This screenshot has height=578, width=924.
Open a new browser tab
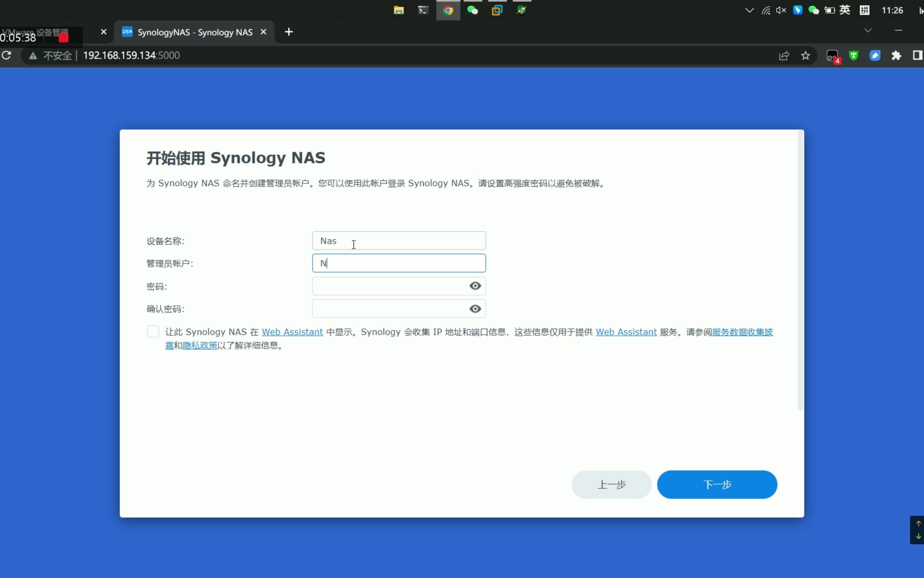coord(289,32)
